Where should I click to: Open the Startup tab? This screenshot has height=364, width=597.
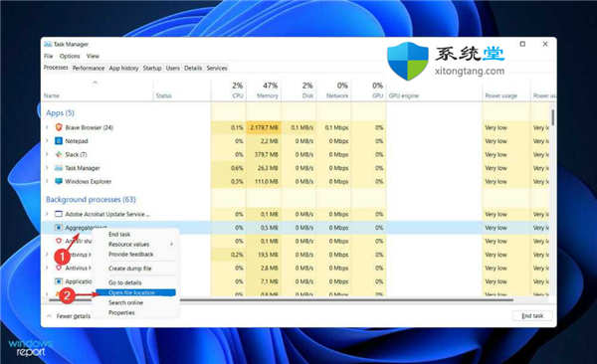[x=152, y=69]
